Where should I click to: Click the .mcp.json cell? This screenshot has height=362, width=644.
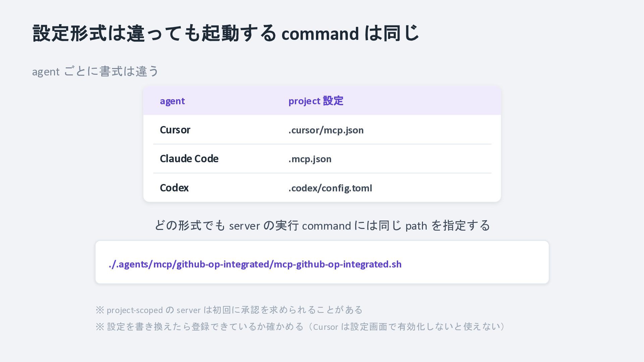click(x=310, y=159)
